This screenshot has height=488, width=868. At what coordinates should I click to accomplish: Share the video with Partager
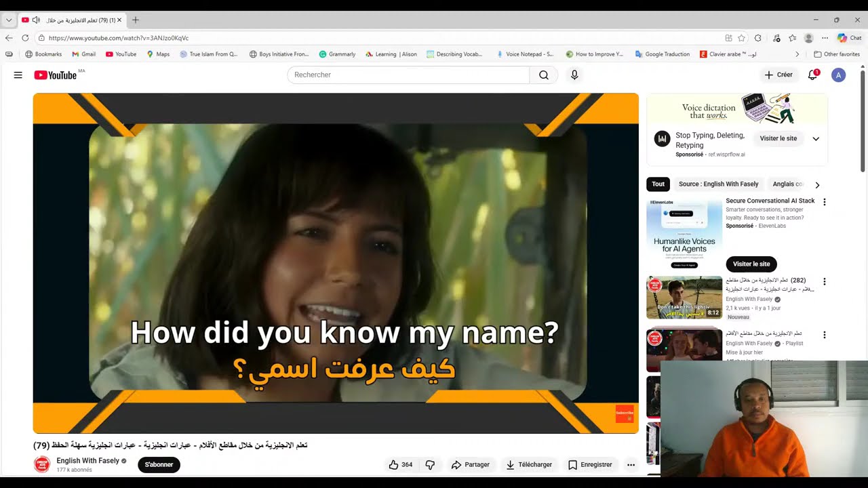pyautogui.click(x=470, y=464)
